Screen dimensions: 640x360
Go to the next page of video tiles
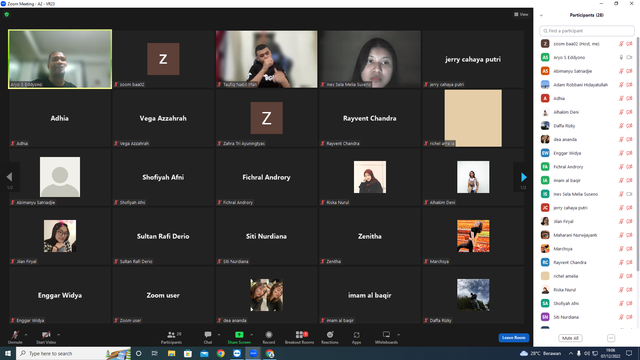(524, 177)
